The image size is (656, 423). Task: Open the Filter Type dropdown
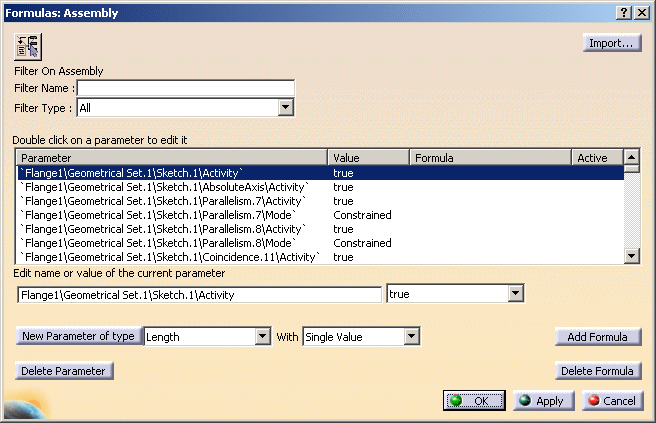(285, 107)
